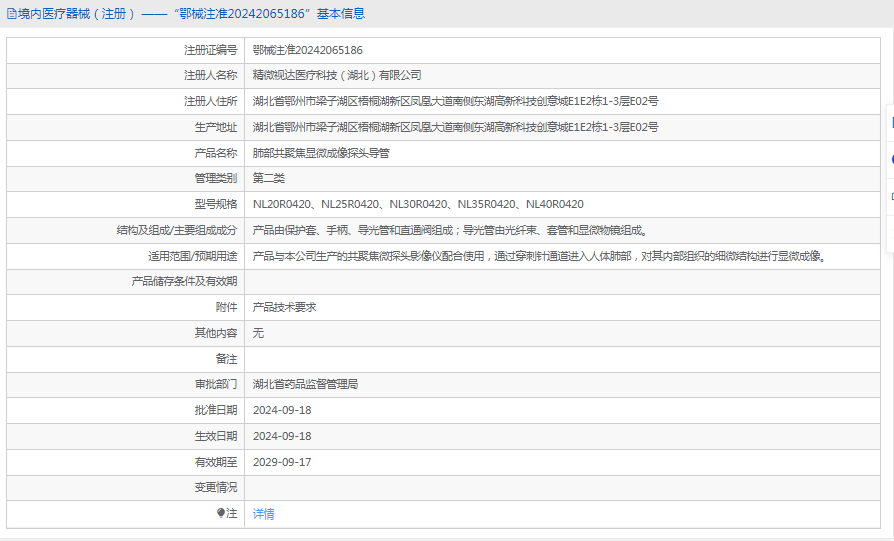Select the value 第二类
894x541 pixels.
click(269, 178)
